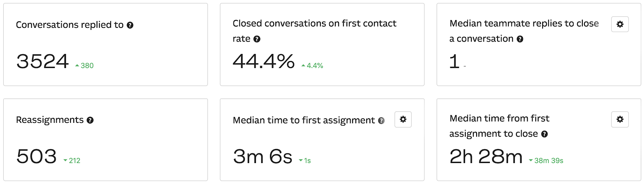Click gear icon on first assignment to close card
644x184 pixels.
click(620, 119)
